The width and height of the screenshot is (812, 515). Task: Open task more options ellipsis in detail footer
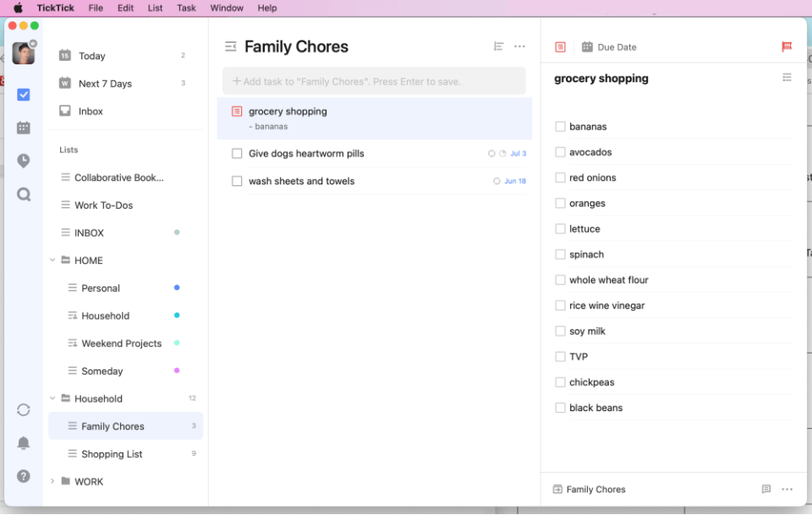787,489
